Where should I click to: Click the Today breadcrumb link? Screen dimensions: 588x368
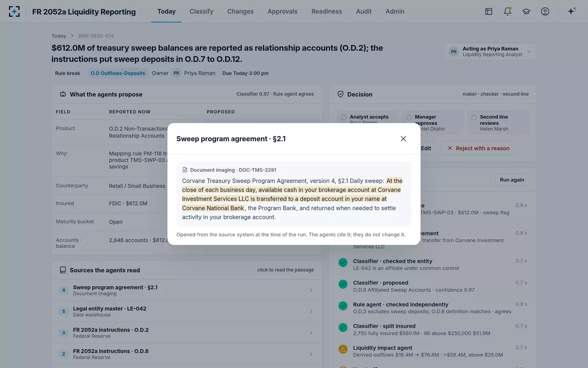(x=59, y=36)
